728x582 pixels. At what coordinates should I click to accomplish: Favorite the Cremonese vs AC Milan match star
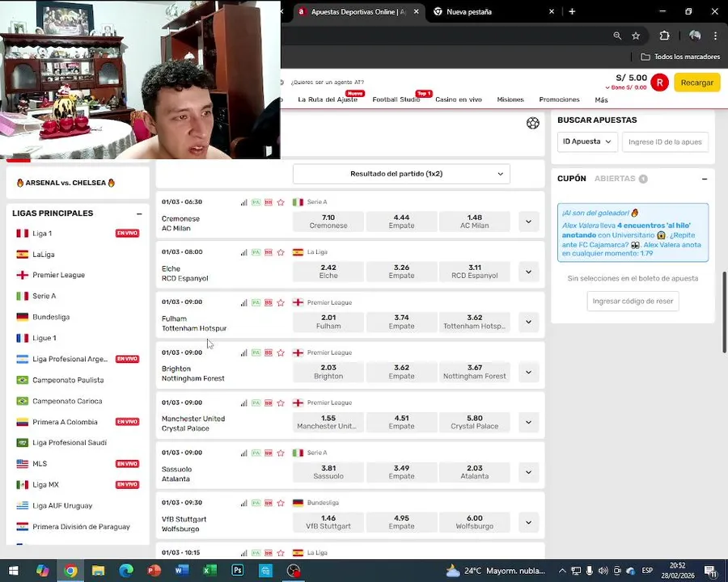click(281, 202)
